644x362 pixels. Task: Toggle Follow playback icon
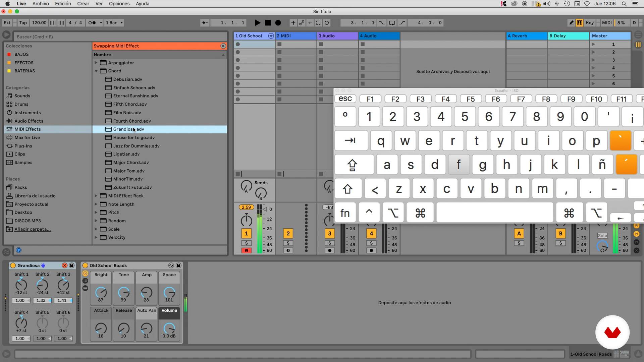pos(205,23)
